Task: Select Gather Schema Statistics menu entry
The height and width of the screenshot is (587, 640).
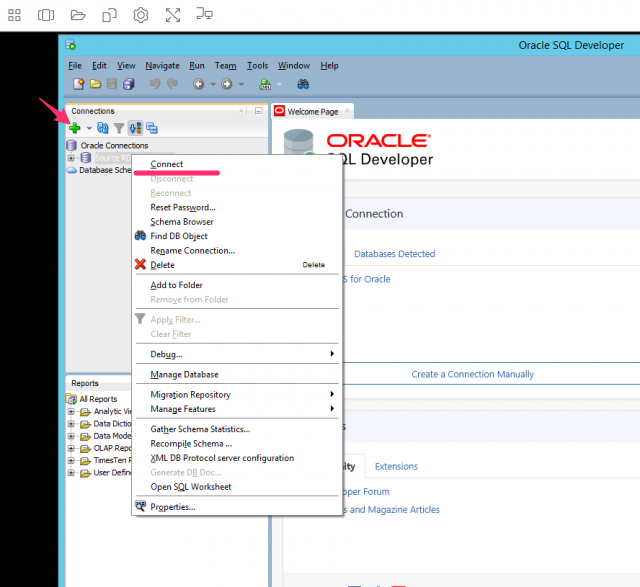Action: 237,429
